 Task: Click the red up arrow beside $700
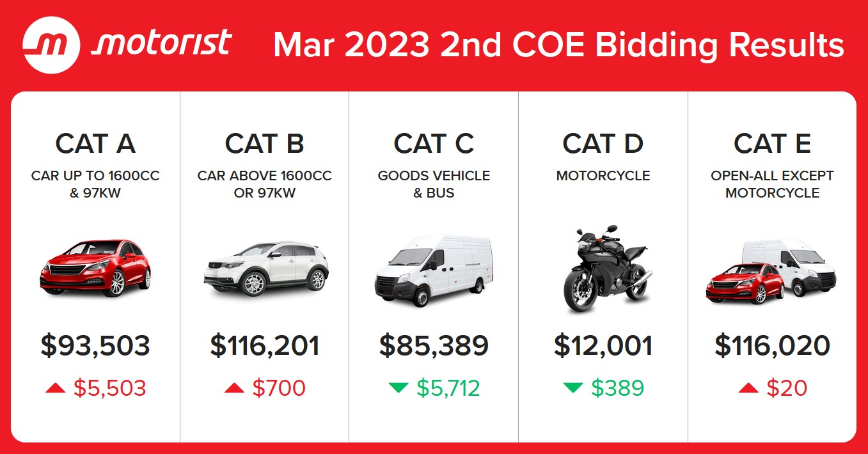click(234, 388)
